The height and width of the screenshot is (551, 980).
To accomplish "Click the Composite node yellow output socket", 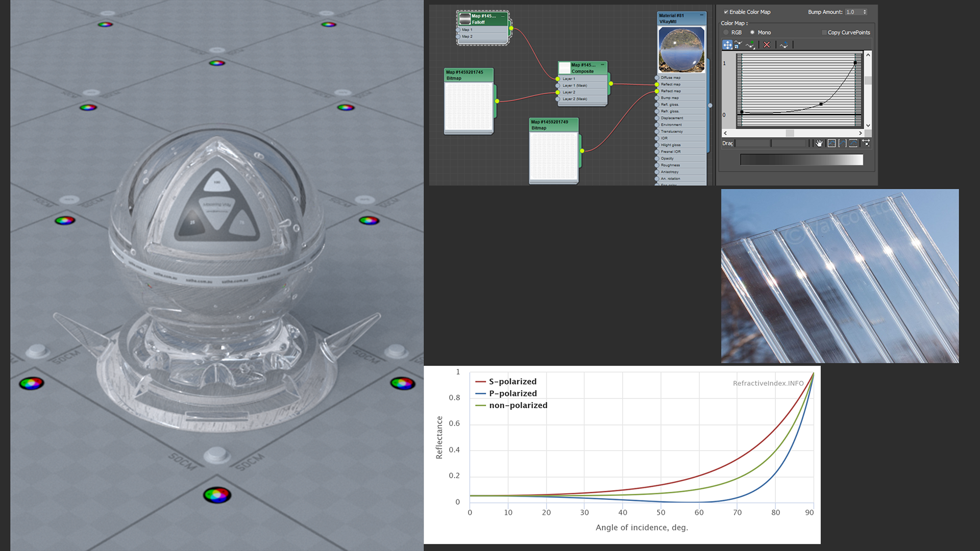I will coord(610,83).
